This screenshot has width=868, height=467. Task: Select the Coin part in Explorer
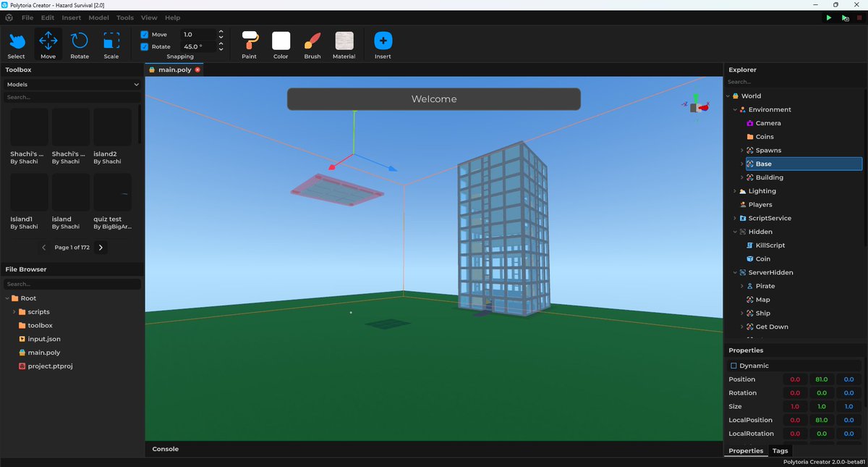click(x=762, y=258)
